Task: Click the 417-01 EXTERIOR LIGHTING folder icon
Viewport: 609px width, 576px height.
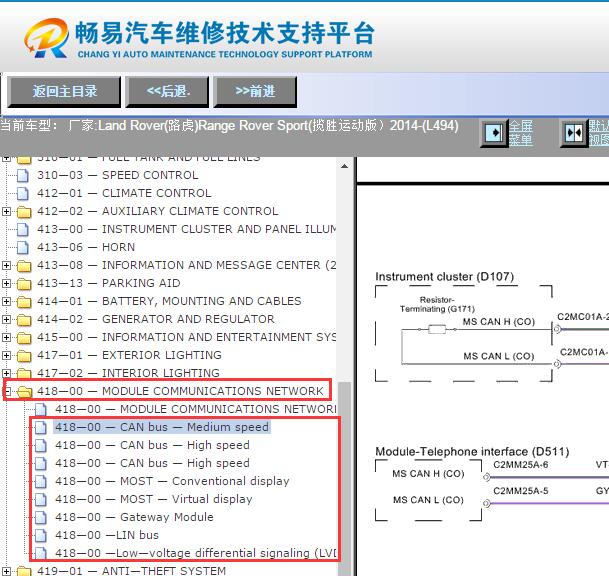Action: pyautogui.click(x=24, y=356)
